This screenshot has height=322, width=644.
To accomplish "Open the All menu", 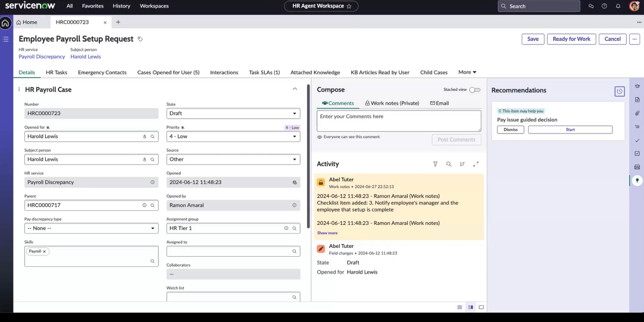I will tap(70, 6).
